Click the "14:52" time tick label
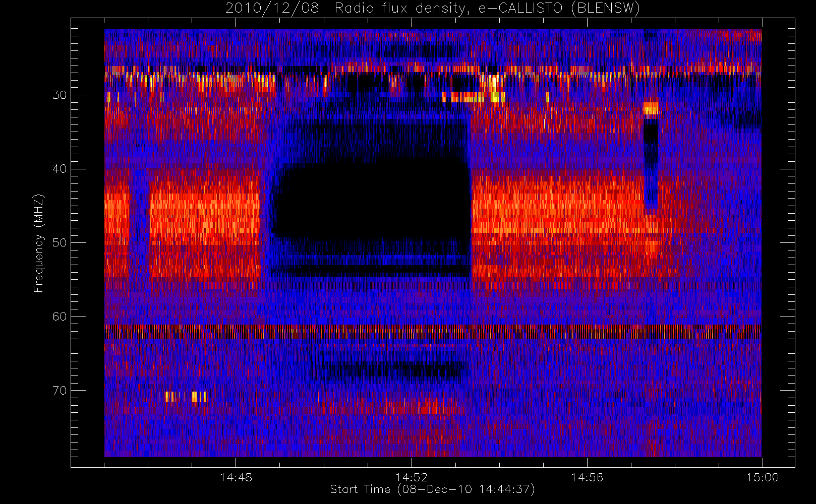The height and width of the screenshot is (504, 816). [412, 477]
